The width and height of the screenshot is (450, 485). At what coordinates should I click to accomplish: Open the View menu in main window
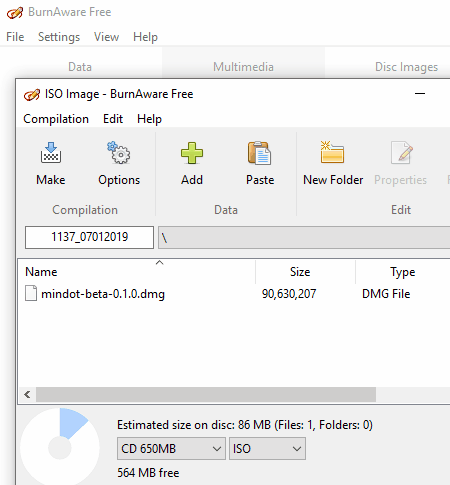click(x=106, y=37)
